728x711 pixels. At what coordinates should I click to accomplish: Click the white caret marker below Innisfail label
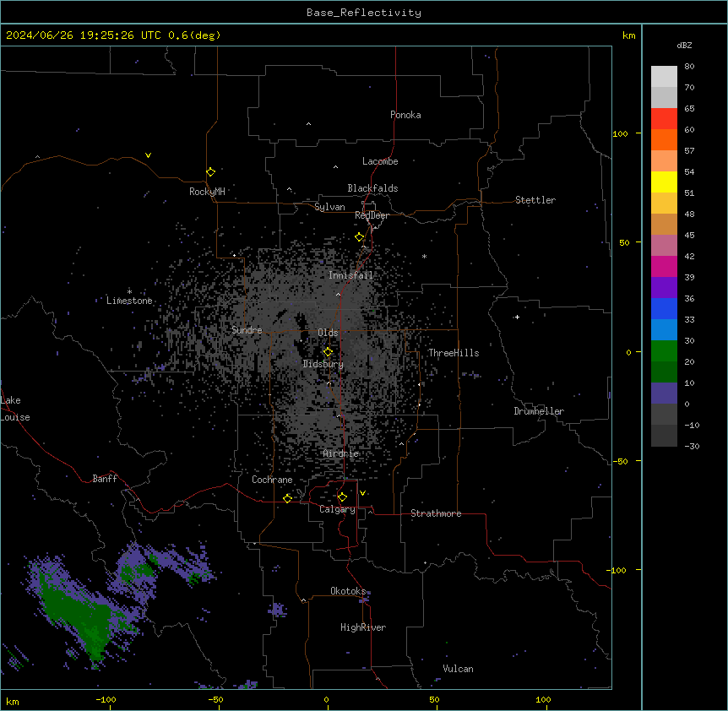338,294
